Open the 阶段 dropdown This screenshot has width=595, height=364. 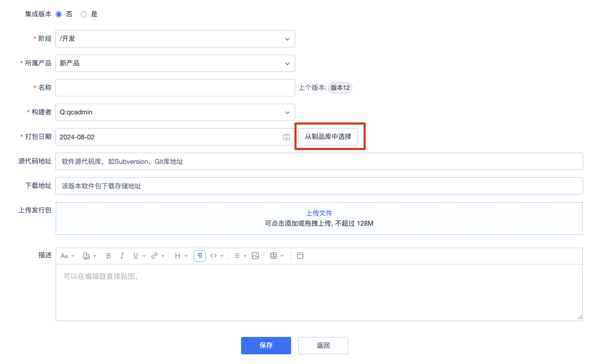(175, 39)
